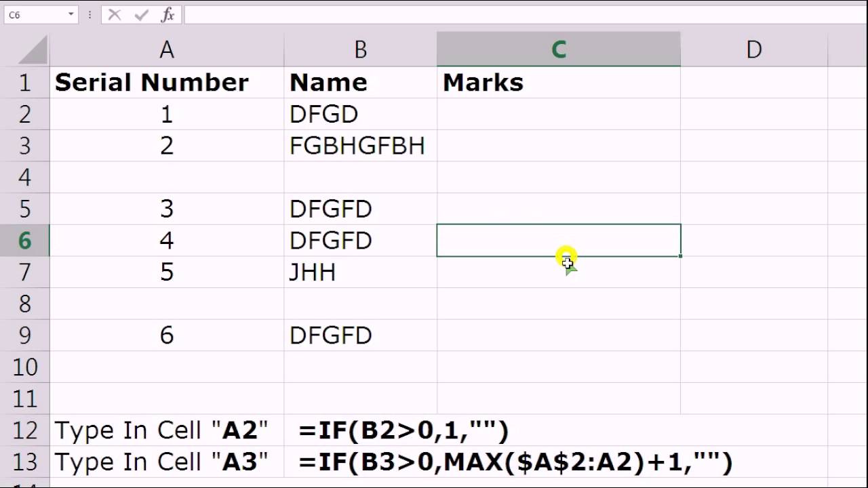Screen dimensions: 868x488
Task: Select row 8 header
Action: (24, 304)
